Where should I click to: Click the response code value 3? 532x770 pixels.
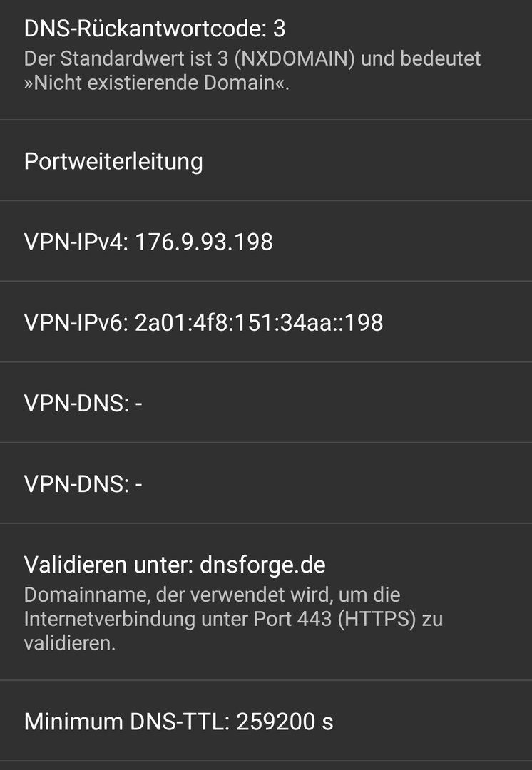(279, 29)
